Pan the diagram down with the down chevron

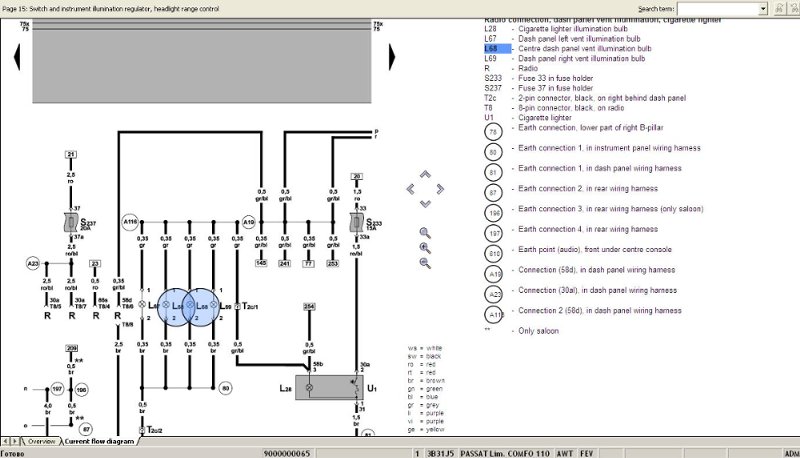(x=425, y=203)
